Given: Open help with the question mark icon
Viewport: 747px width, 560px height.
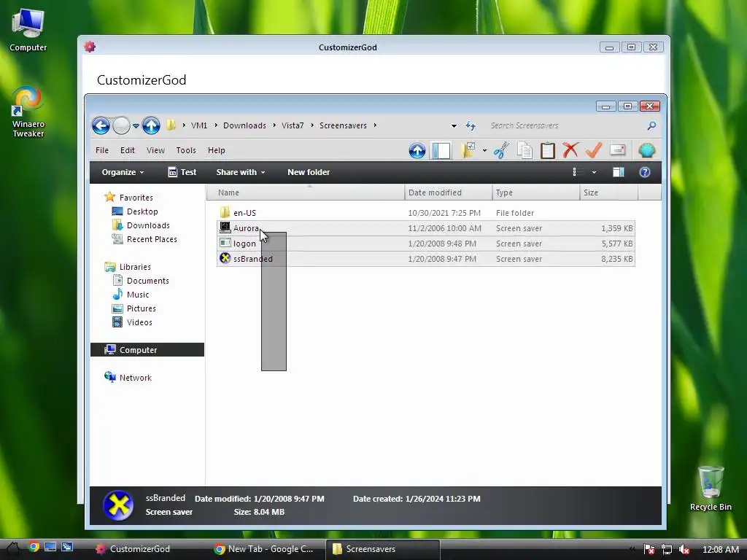Looking at the screenshot, I should pyautogui.click(x=645, y=172).
